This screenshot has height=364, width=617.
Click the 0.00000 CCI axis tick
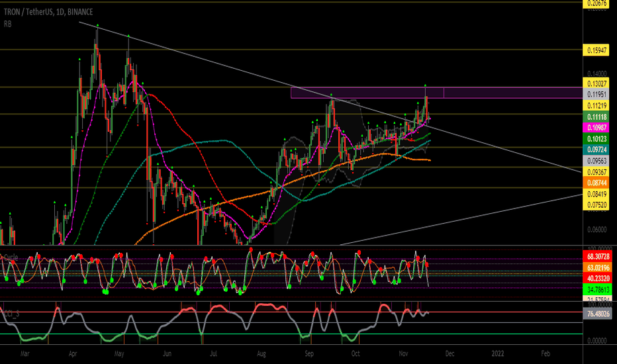[x=596, y=341]
